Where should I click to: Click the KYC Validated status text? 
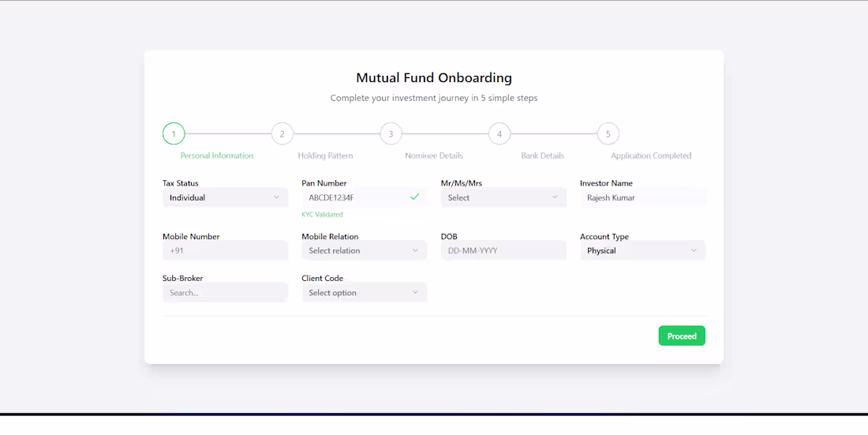point(322,215)
